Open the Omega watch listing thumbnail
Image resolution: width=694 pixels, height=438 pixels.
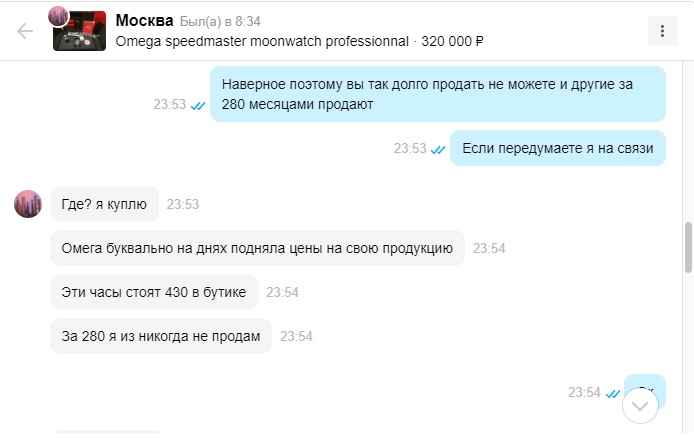[x=80, y=31]
